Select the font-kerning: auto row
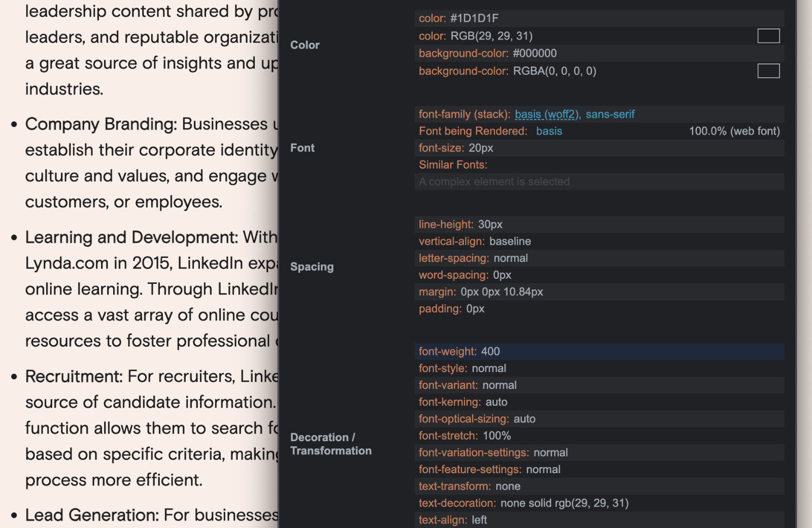812x528 pixels. (x=599, y=402)
